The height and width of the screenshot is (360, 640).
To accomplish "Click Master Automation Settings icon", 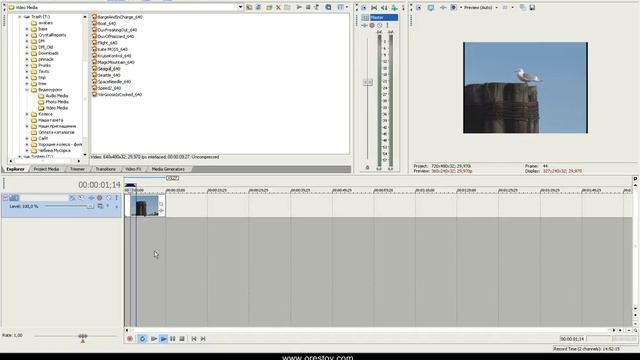I will (x=372, y=25).
